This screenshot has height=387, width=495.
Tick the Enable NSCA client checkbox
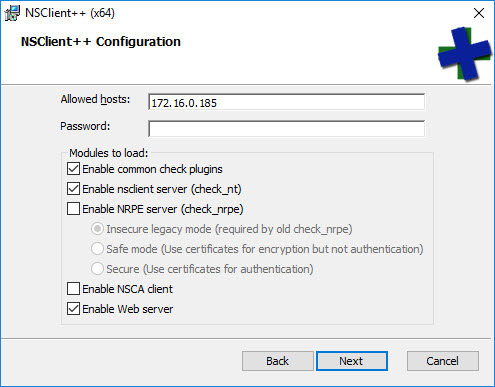click(73, 289)
